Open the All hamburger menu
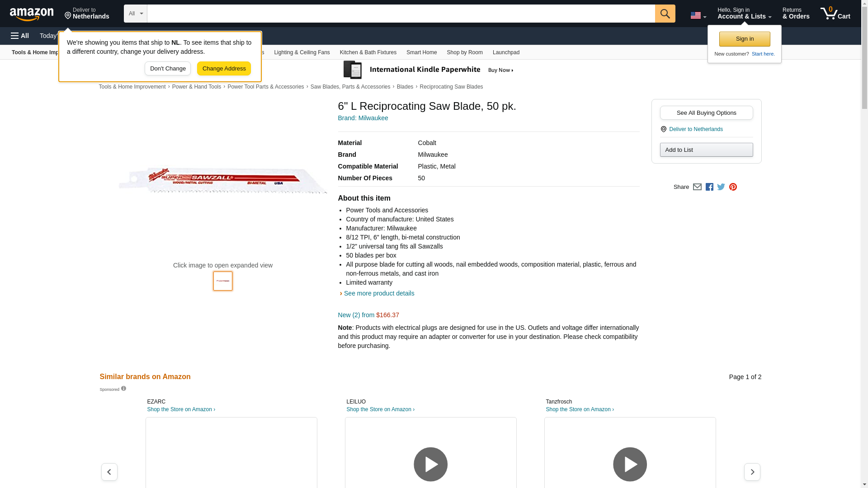 coord(20,36)
